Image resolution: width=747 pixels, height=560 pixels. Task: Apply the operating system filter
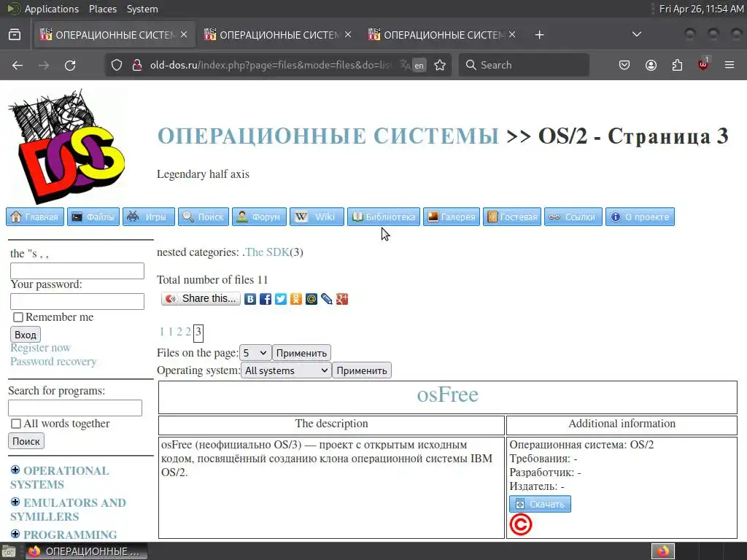point(362,370)
